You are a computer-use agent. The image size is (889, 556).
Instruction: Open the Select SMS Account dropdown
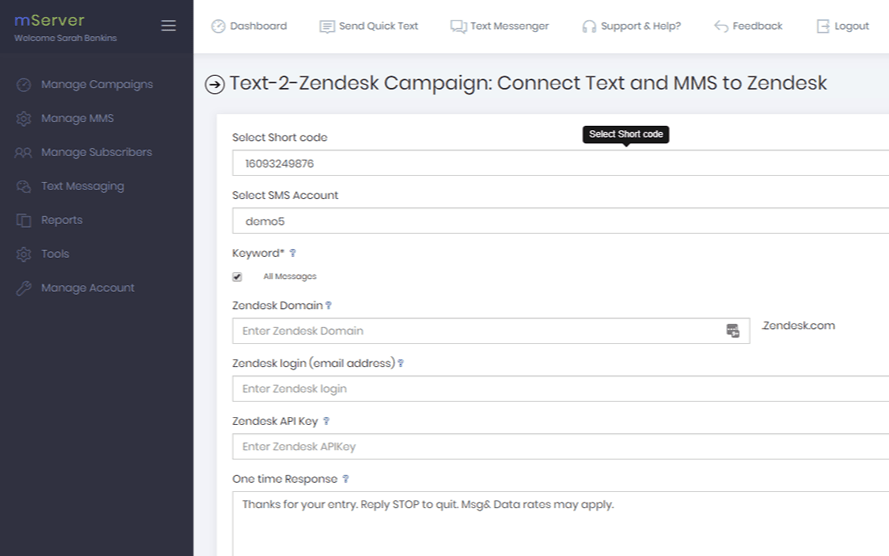click(560, 221)
